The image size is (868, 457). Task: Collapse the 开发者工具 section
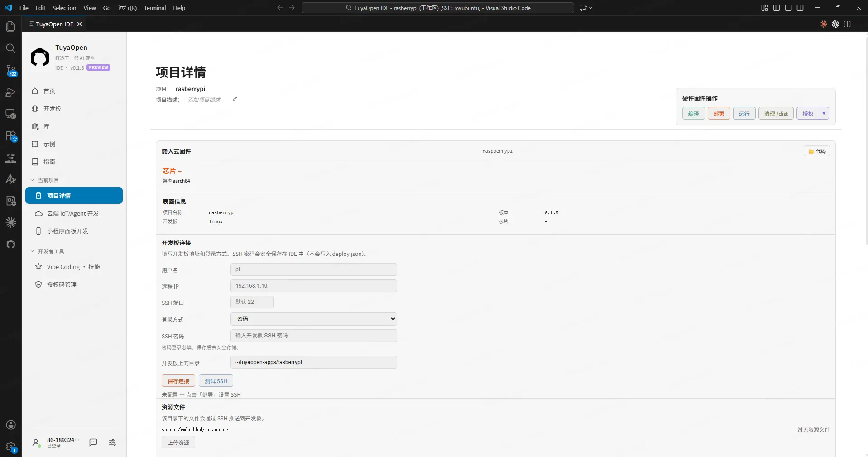pyautogui.click(x=47, y=251)
